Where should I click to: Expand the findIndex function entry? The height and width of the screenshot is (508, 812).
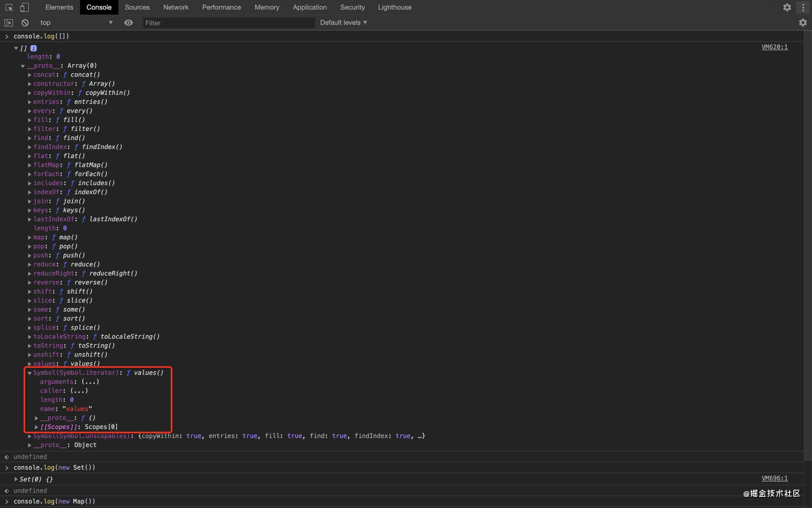tap(30, 147)
